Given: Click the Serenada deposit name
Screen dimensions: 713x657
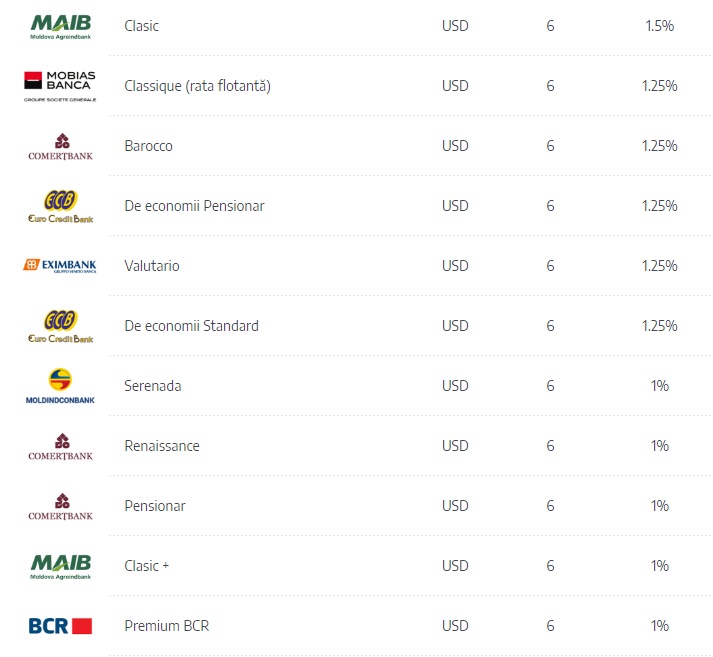Looking at the screenshot, I should [x=153, y=386].
